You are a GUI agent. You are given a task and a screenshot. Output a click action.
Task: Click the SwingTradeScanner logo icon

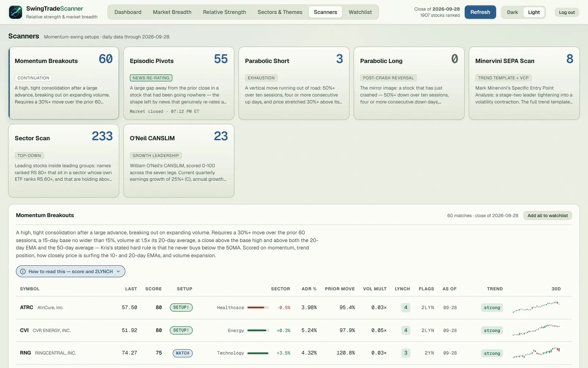pos(15,12)
